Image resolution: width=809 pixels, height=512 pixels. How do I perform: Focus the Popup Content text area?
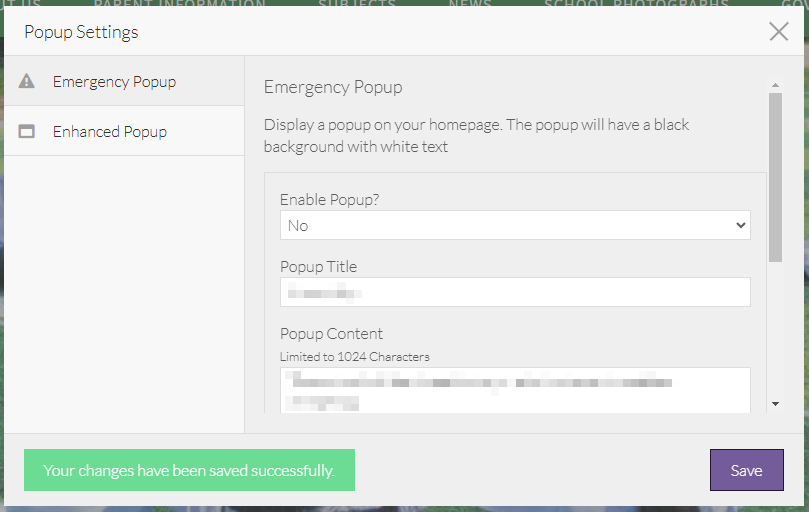pyautogui.click(x=515, y=390)
